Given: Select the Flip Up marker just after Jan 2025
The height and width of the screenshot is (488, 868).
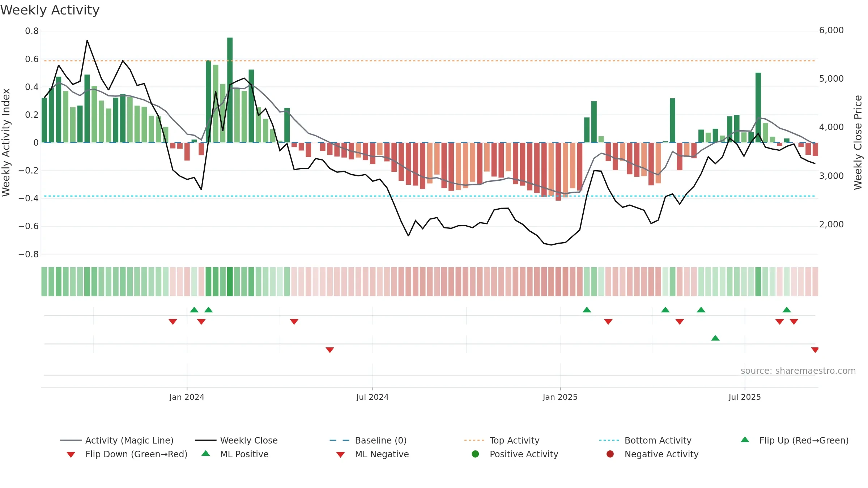Looking at the screenshot, I should (587, 310).
